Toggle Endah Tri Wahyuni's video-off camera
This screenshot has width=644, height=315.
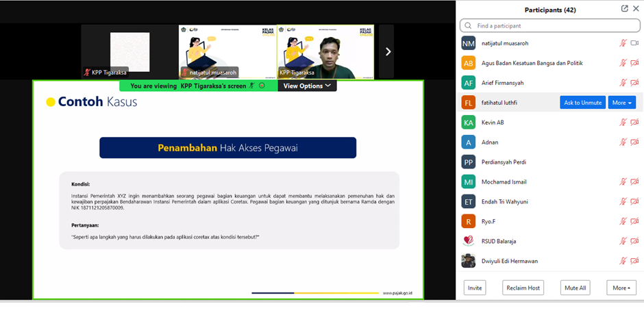tap(634, 202)
